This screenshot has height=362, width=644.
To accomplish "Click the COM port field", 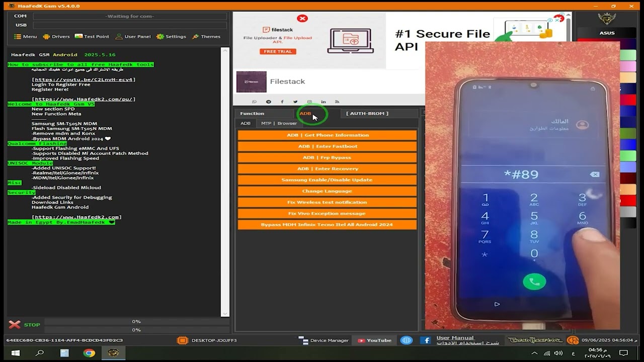I will (x=130, y=16).
